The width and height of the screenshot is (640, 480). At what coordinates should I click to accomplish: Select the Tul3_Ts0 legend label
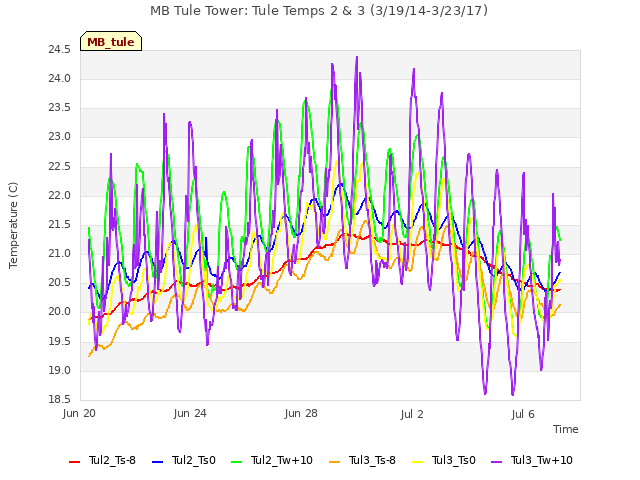click(453, 460)
